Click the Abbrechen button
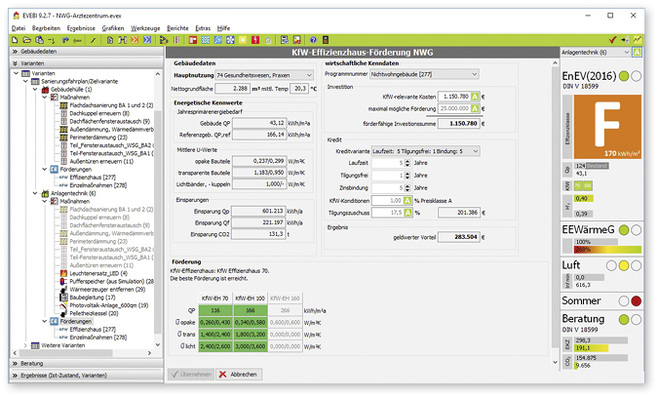Screen dimensions: 659x398 (x=239, y=374)
